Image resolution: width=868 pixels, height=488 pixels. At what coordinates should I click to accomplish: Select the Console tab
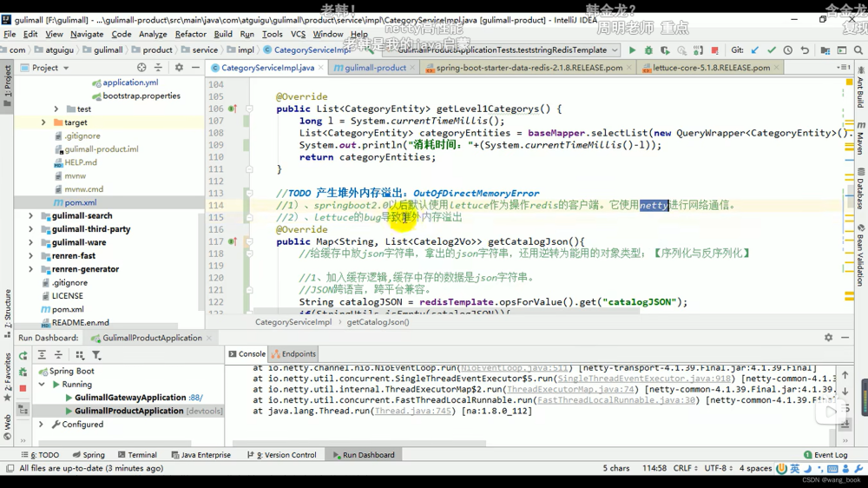point(247,354)
